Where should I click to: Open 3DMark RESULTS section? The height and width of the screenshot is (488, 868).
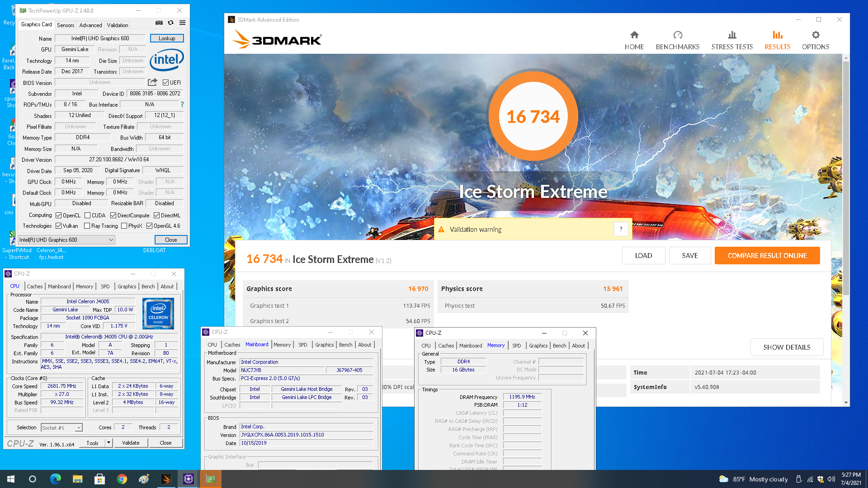(x=777, y=40)
